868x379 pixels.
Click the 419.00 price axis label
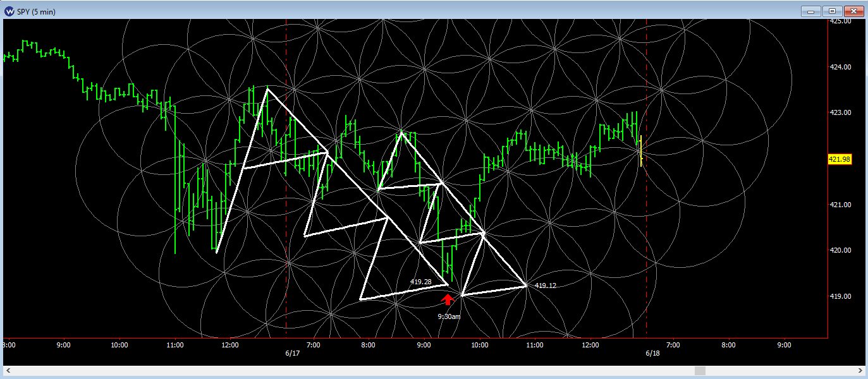[x=840, y=296]
